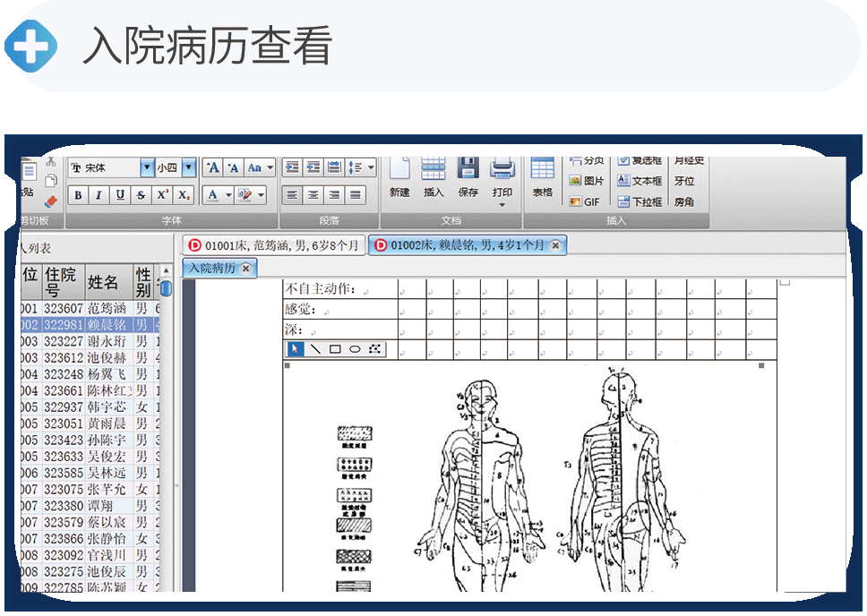
Task: Select the rectangle shape tool
Action: tap(335, 349)
